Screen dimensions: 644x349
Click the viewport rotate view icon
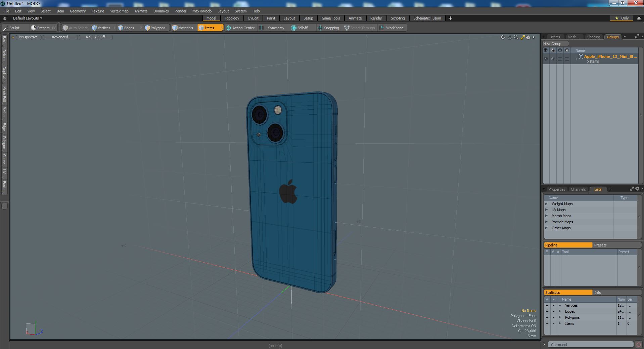click(x=509, y=37)
